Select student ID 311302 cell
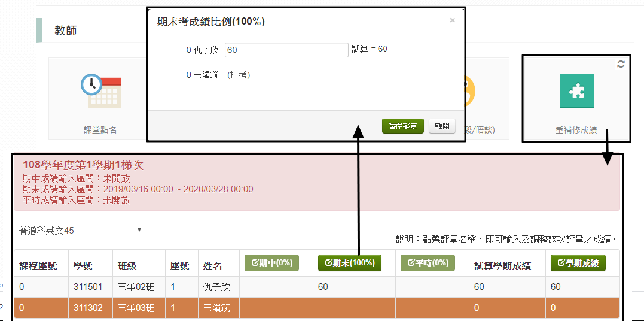The width and height of the screenshot is (644, 321). pyautogui.click(x=90, y=308)
